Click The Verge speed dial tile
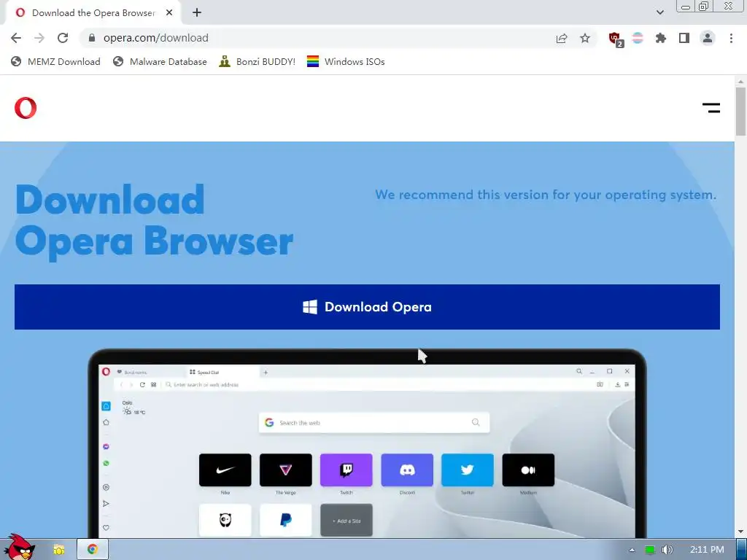 286,470
